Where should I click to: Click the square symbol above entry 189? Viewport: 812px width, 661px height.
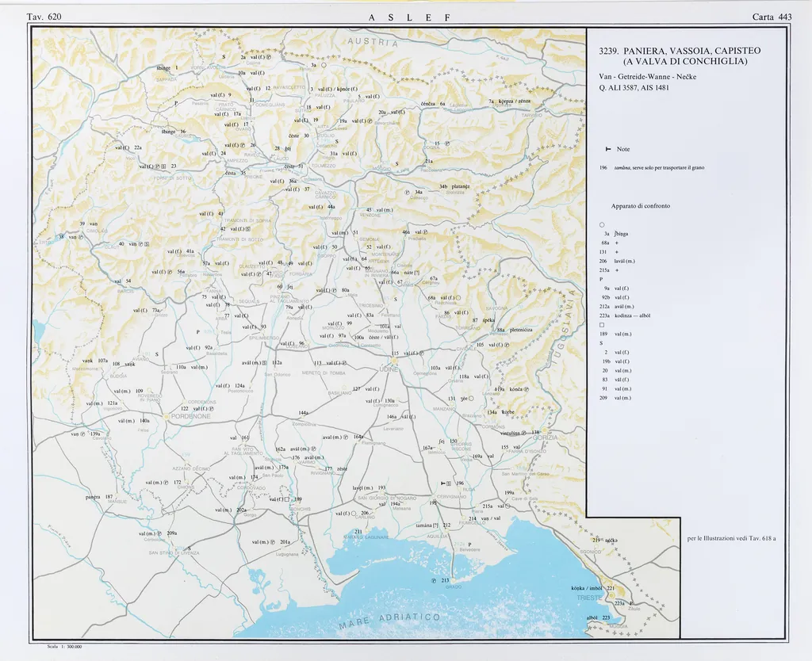click(603, 325)
